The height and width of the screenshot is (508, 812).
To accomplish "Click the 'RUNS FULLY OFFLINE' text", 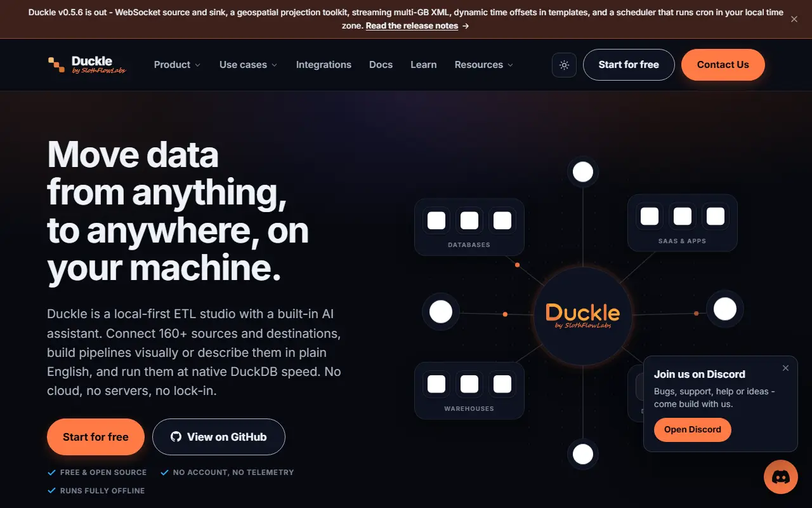I will pyautogui.click(x=103, y=491).
